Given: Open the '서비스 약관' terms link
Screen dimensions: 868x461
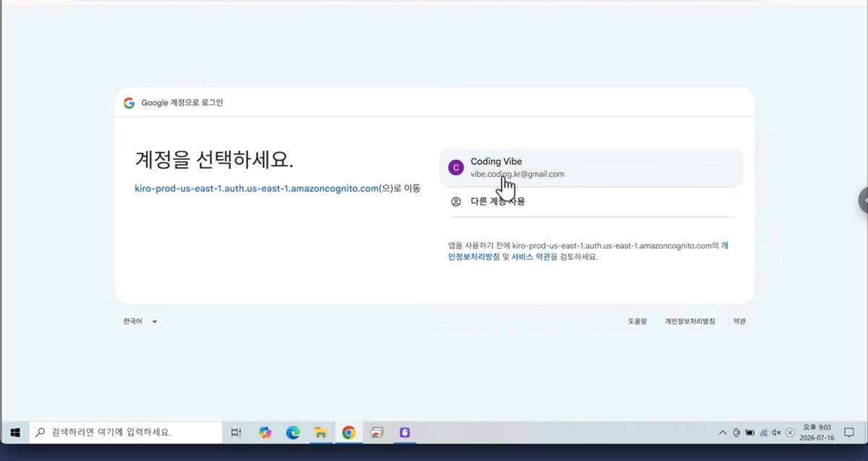Looking at the screenshot, I should [x=531, y=257].
